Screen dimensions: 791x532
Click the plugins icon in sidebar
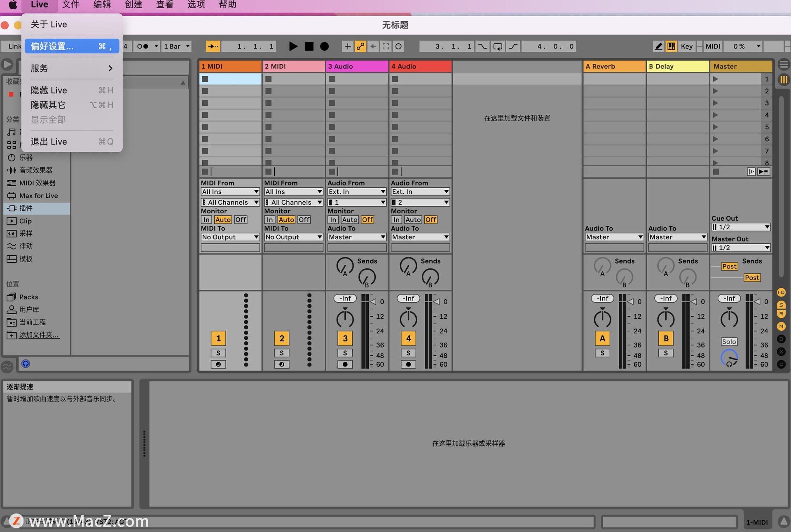coord(11,208)
